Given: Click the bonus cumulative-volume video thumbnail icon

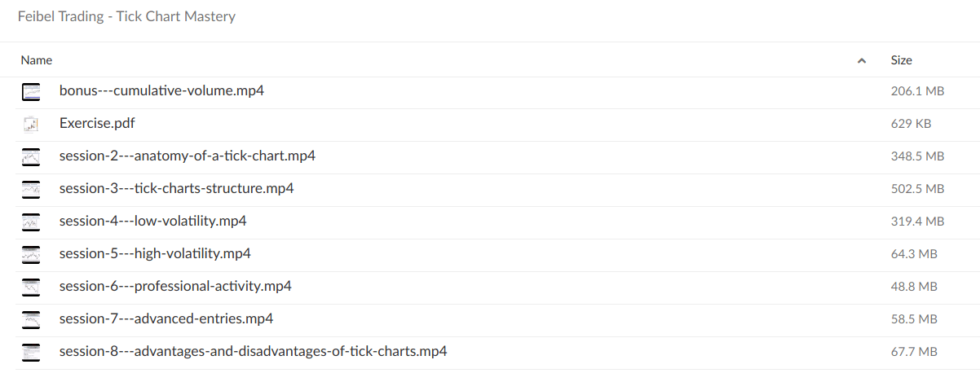Looking at the screenshot, I should [x=31, y=91].
